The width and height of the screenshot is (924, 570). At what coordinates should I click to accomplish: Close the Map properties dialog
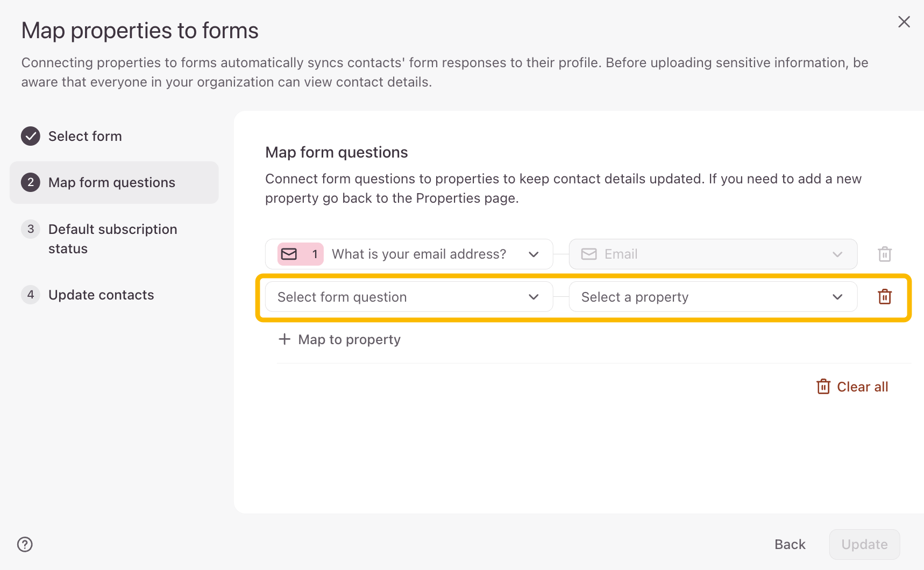tap(904, 22)
